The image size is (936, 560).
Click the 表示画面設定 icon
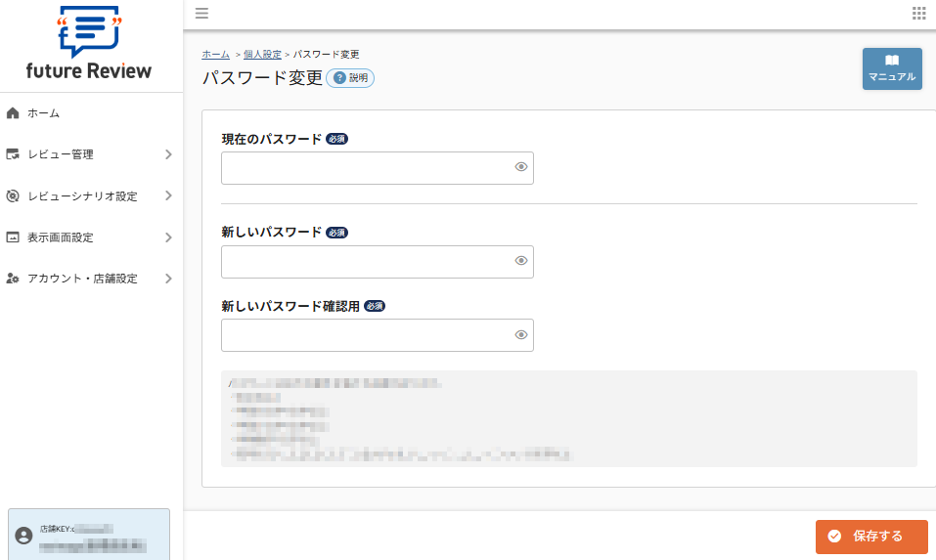(13, 237)
